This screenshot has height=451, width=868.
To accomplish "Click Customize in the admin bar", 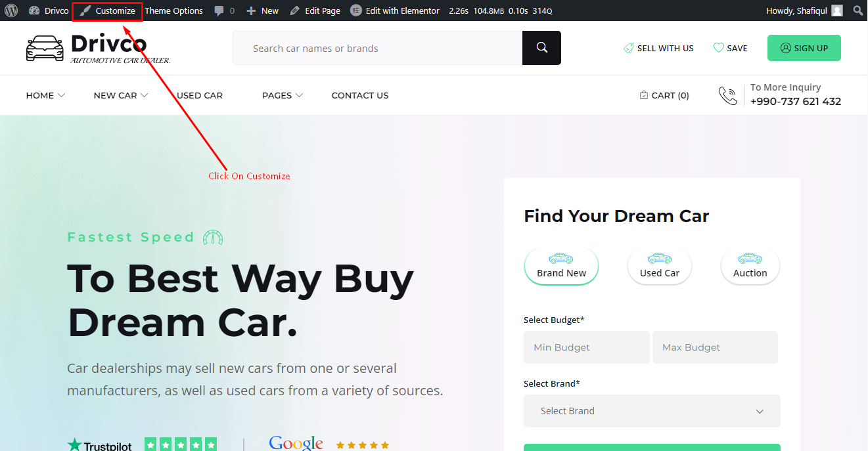I will [x=108, y=11].
